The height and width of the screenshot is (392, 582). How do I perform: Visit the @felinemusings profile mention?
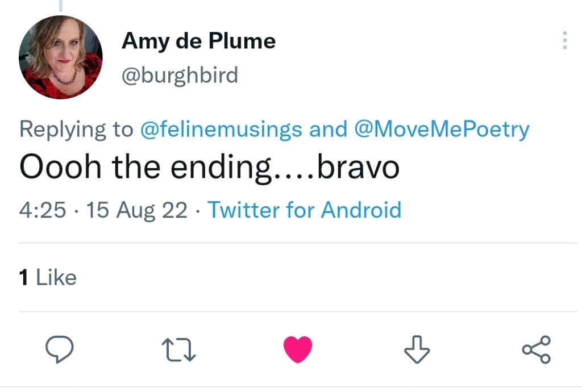tap(221, 130)
